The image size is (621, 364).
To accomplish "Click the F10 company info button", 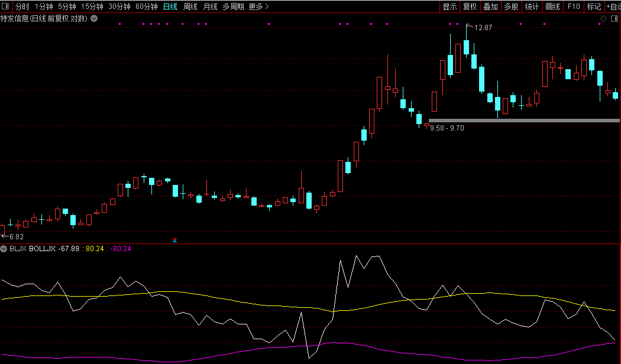I will [573, 6].
